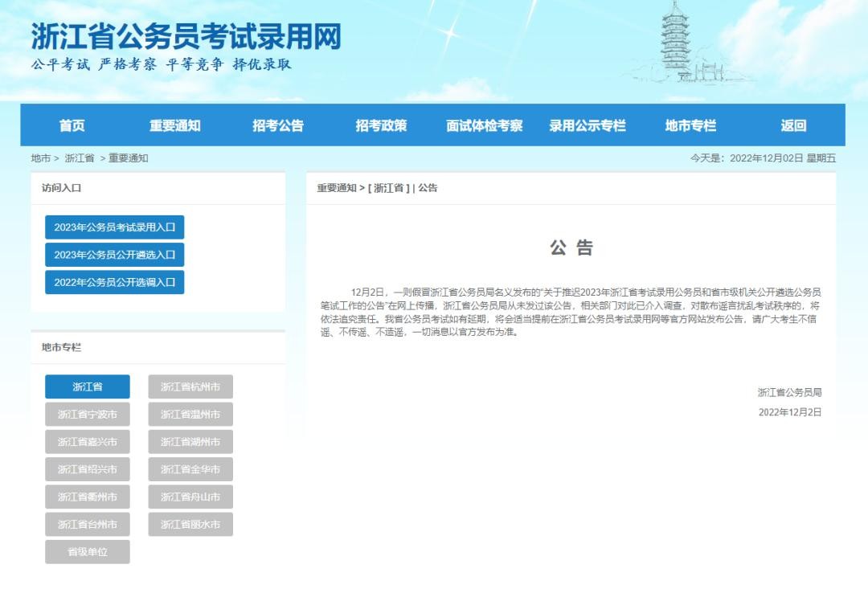Screen dimensions: 868x597
Task: Open 录用公示专栏 navigation item
Action: (x=588, y=125)
